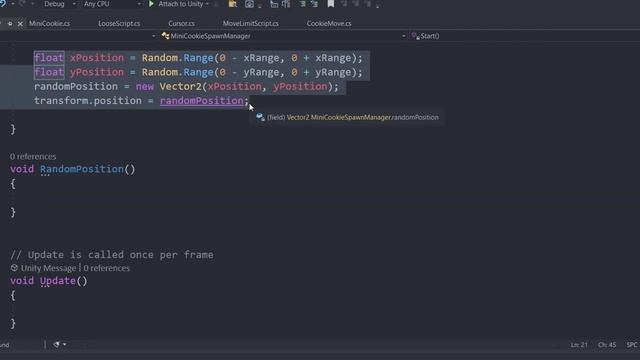Open the dropdown arrow beside brush icon
This screenshot has height=360, width=640.
64,344
